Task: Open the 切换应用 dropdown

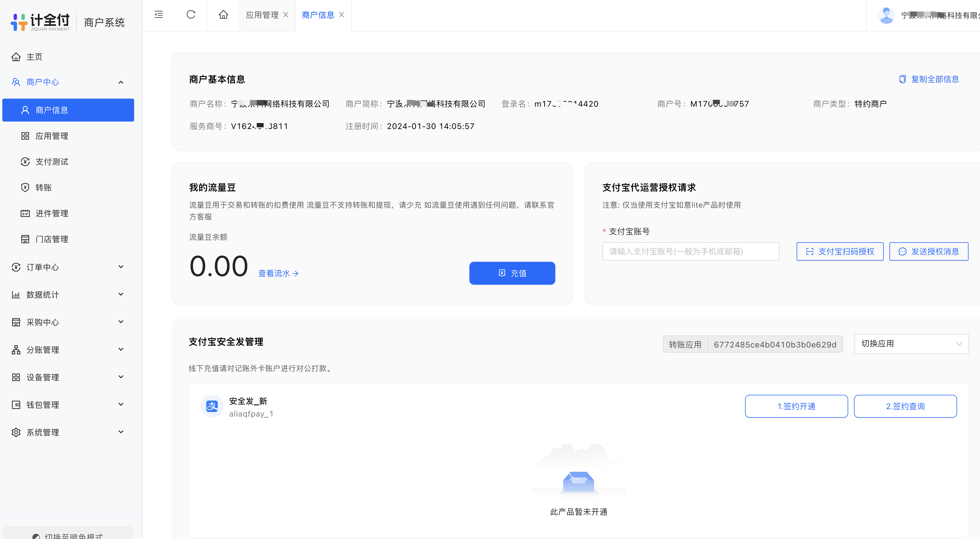Action: pos(912,344)
